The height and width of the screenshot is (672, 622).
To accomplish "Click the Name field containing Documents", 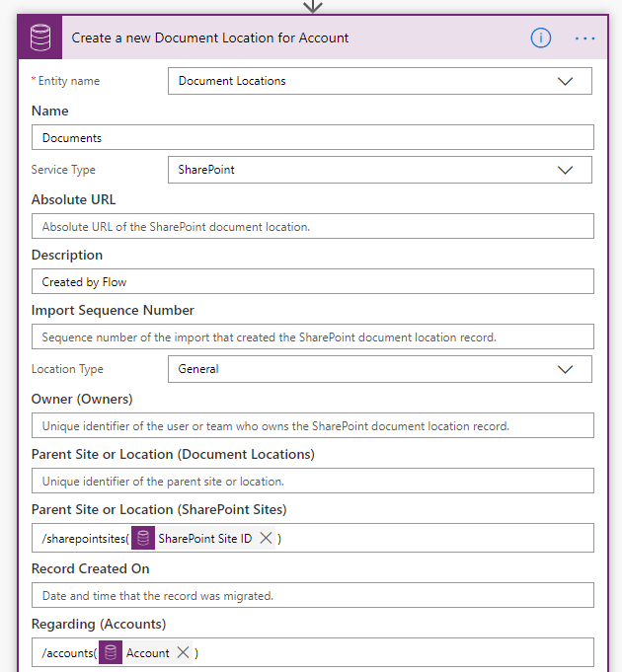I will [312, 138].
